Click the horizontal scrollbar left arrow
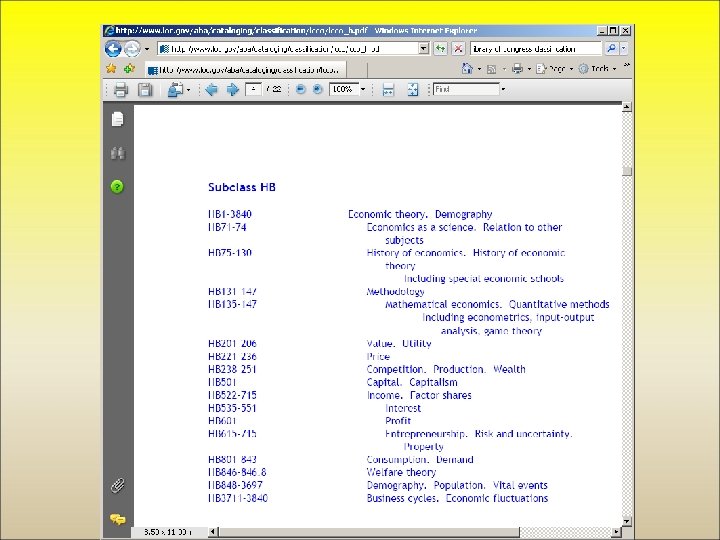Viewport: 720px width, 540px height. (213, 532)
